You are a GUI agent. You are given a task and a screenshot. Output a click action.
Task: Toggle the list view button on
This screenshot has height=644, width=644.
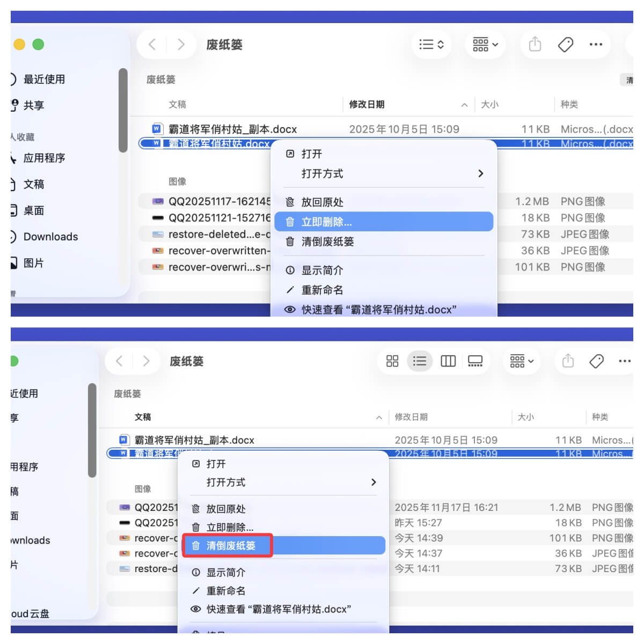point(420,361)
